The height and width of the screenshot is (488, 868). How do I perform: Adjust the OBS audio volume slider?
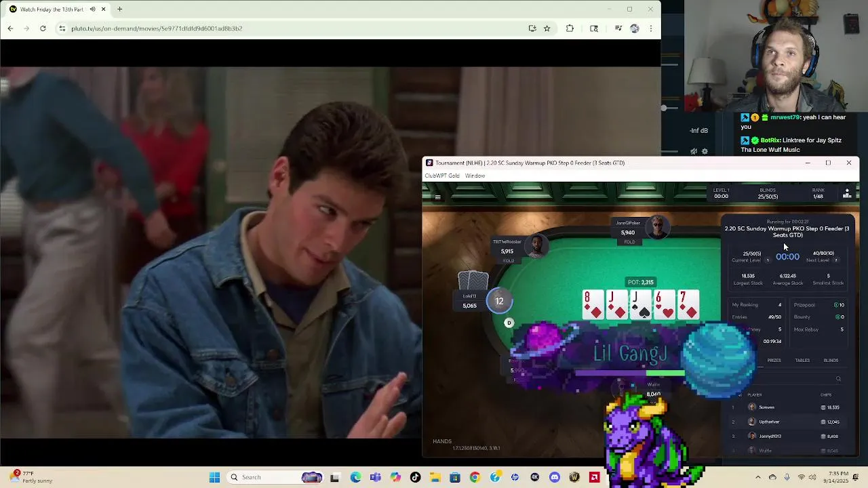(665, 108)
